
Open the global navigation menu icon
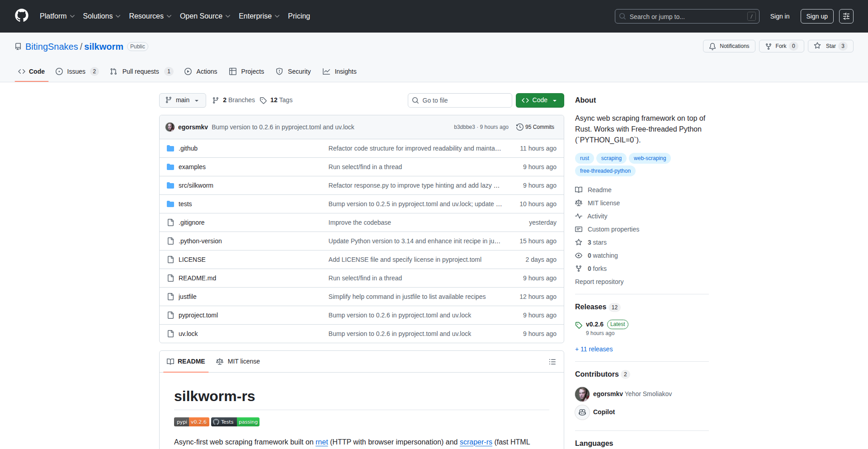point(846,16)
